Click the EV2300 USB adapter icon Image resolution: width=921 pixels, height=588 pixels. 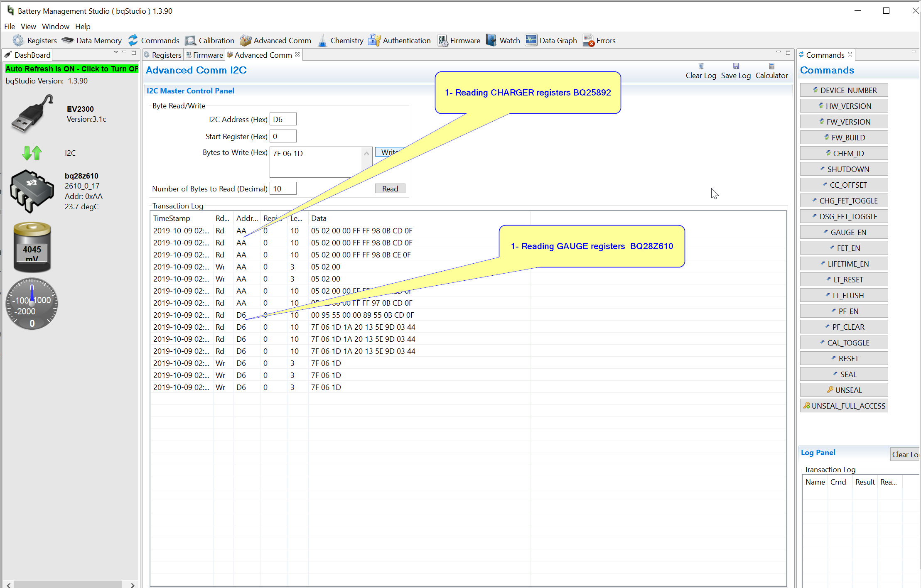pyautogui.click(x=32, y=113)
